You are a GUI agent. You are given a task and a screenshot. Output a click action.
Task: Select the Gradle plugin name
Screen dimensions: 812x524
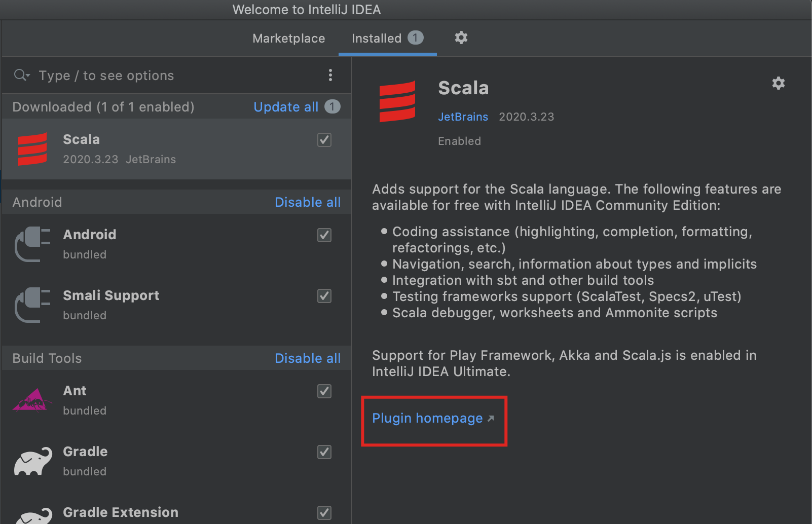tap(85, 452)
